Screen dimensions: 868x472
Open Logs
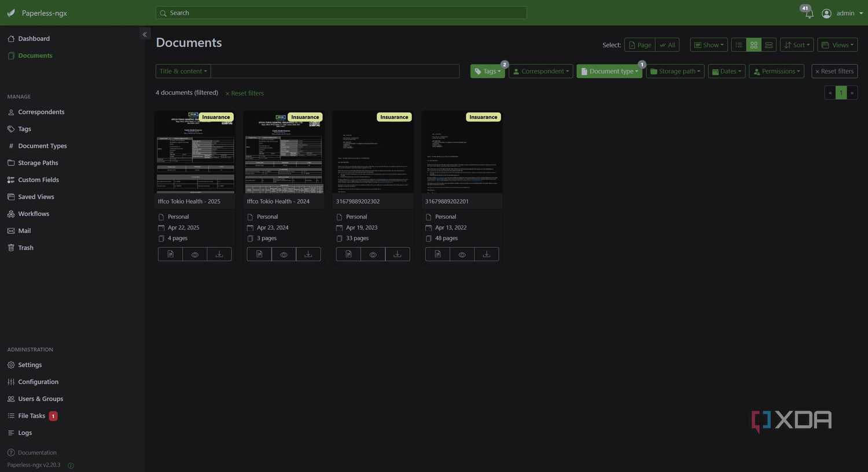click(x=25, y=433)
